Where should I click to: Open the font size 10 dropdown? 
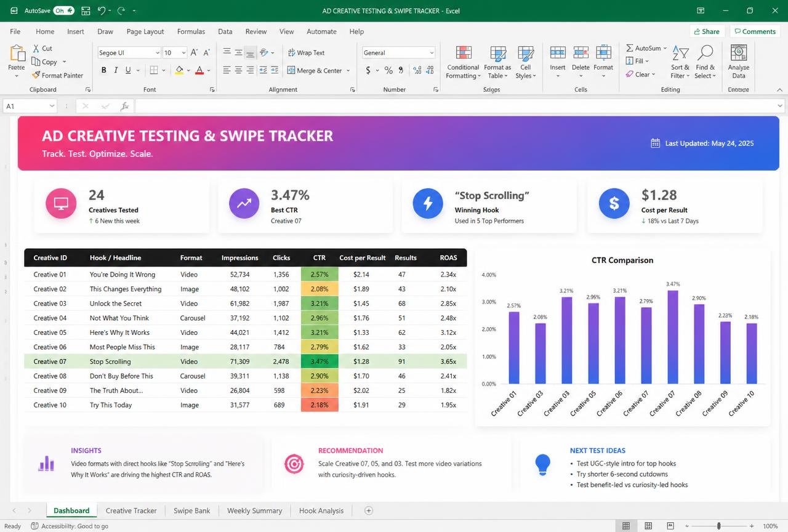click(x=183, y=53)
